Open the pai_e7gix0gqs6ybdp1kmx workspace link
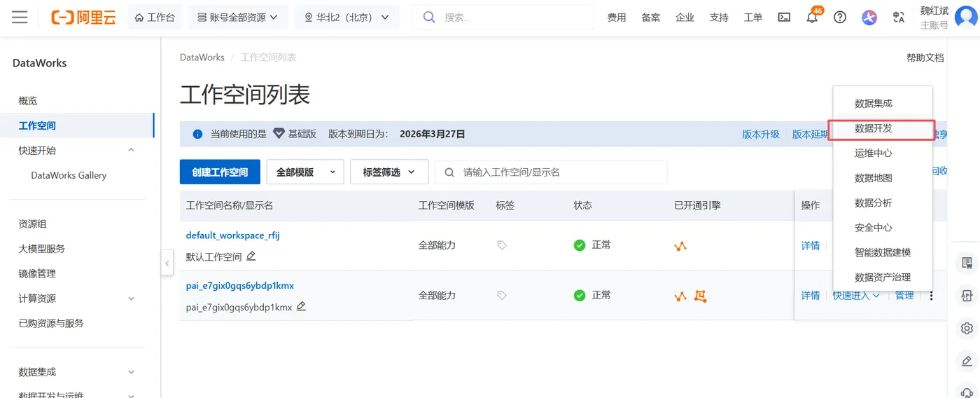The width and height of the screenshot is (980, 398). (x=240, y=286)
